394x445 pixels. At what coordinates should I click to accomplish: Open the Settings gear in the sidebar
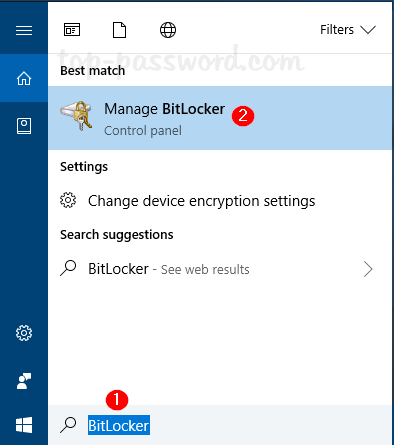click(x=24, y=333)
